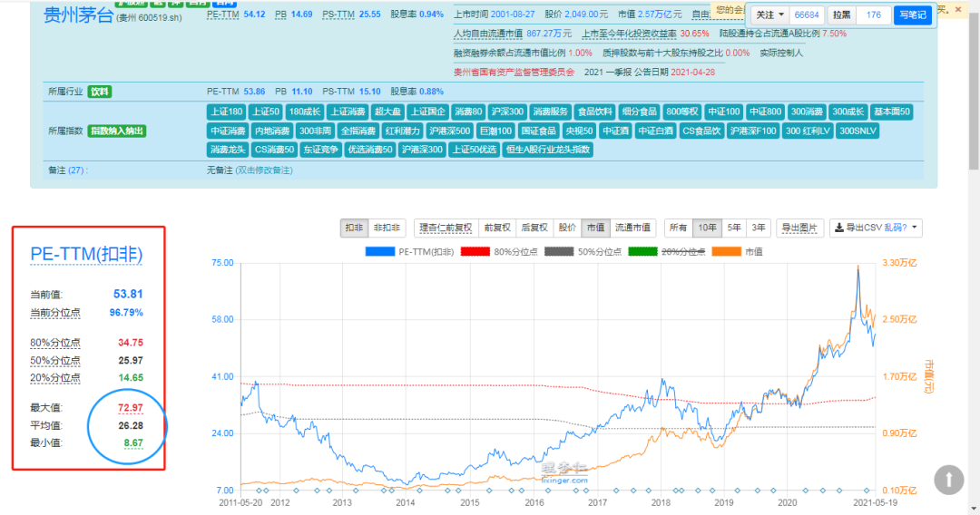
Task: Select the 3年 time range
Action: pyautogui.click(x=758, y=228)
